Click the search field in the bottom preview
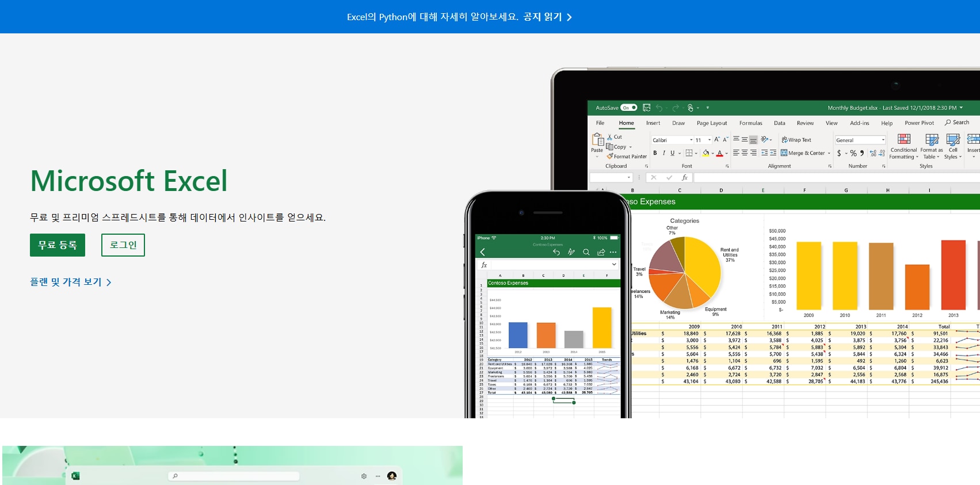980x485 pixels. (x=234, y=476)
